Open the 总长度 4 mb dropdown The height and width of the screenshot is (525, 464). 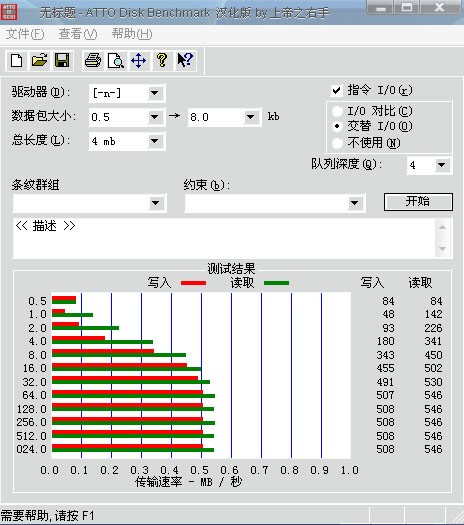point(155,141)
